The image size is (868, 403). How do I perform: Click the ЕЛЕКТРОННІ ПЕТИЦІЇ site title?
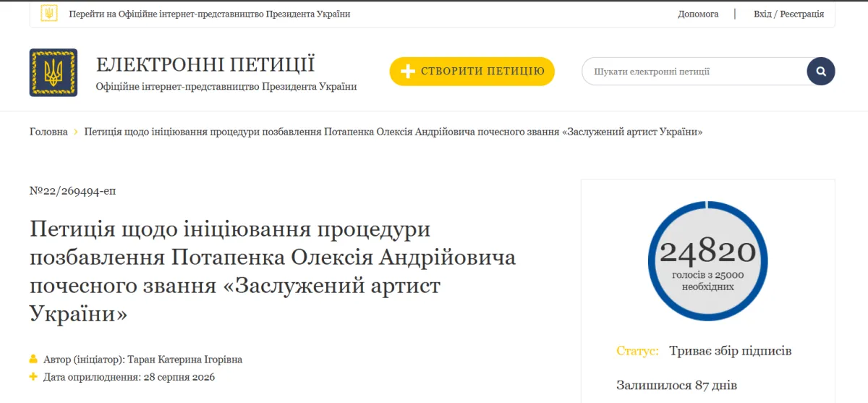pyautogui.click(x=205, y=64)
